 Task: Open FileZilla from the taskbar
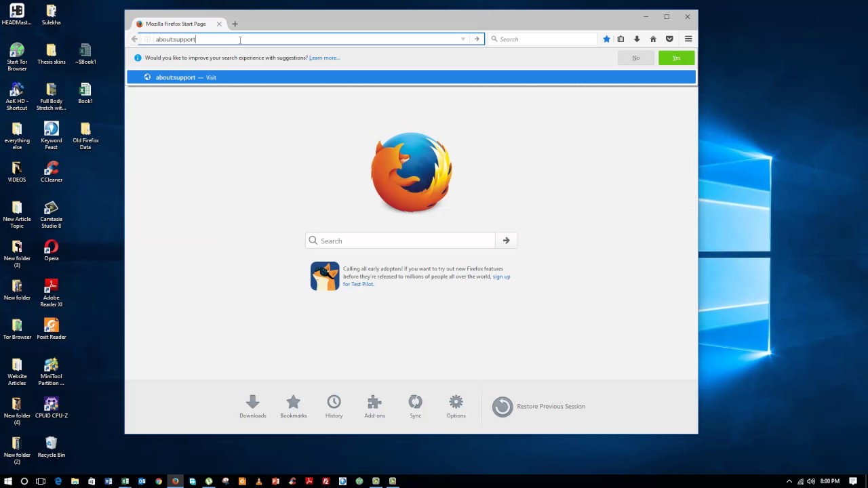coord(325,481)
